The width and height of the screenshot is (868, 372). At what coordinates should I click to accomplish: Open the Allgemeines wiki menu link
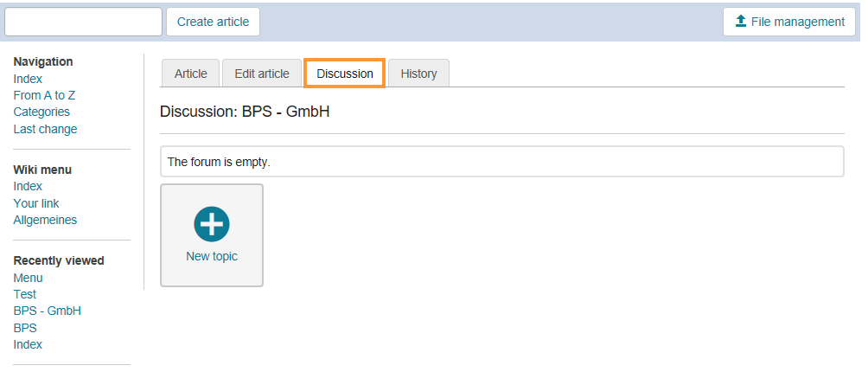[45, 220]
